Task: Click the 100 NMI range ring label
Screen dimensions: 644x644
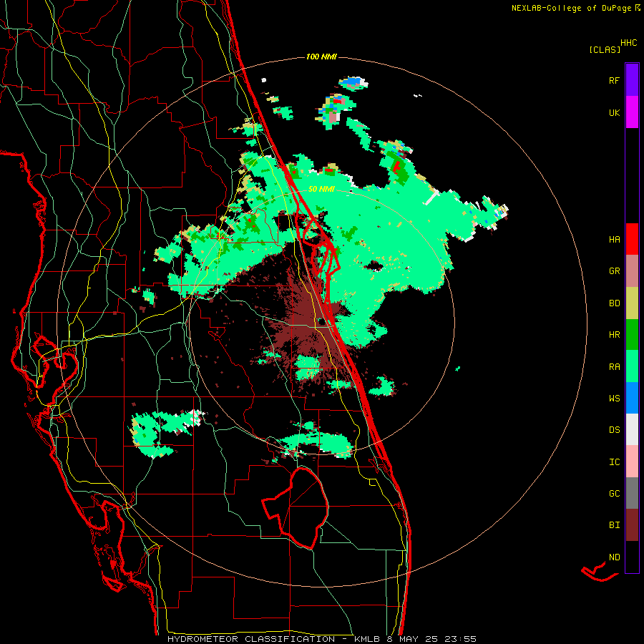Action: pos(321,57)
